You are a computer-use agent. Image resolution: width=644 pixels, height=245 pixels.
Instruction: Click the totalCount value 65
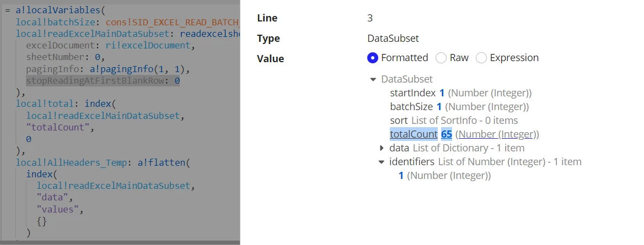pyautogui.click(x=447, y=134)
